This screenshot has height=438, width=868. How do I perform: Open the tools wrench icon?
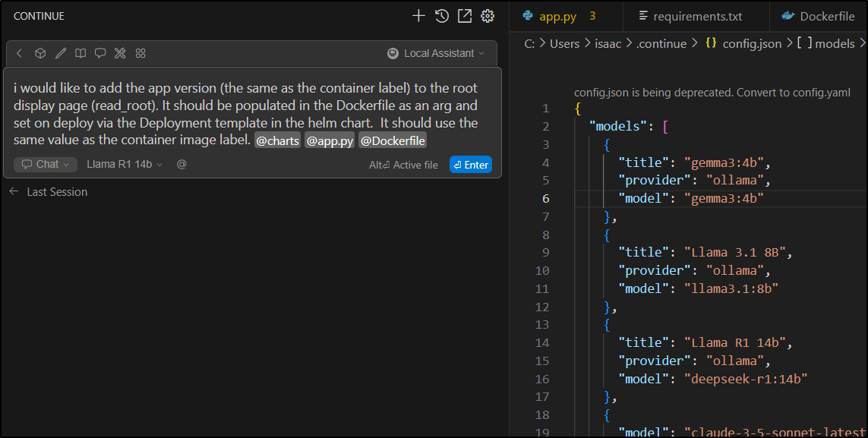[x=120, y=53]
